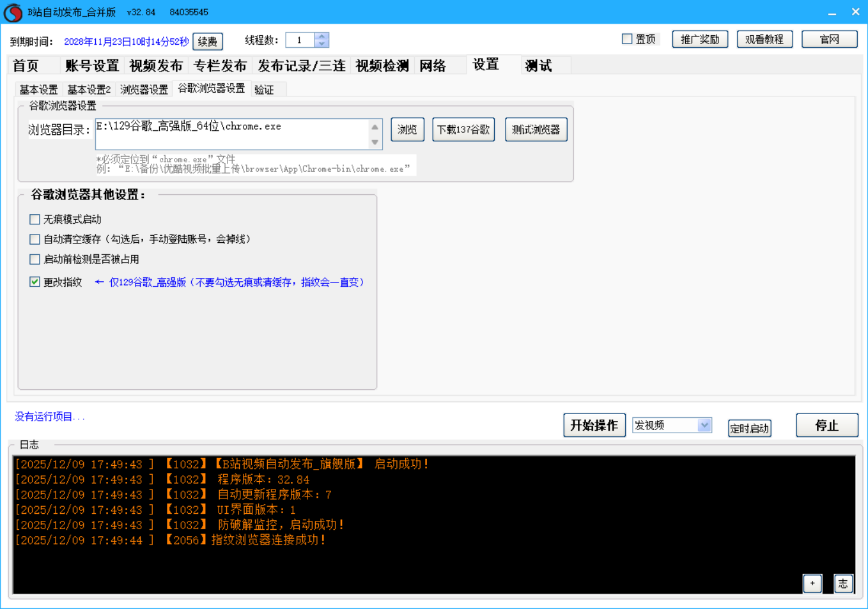Switch to the 视频发布 tab

(x=155, y=66)
